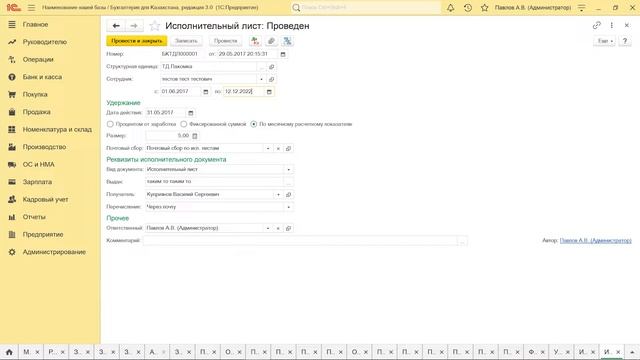Open help question mark button

click(x=624, y=41)
